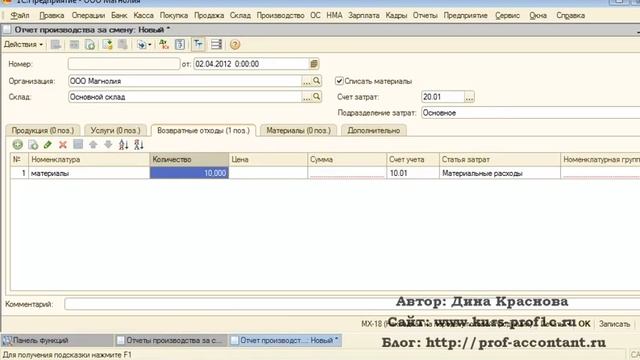This screenshot has width=640, height=360.
Task: Click the copy row icon in table toolbar
Action: click(33, 144)
